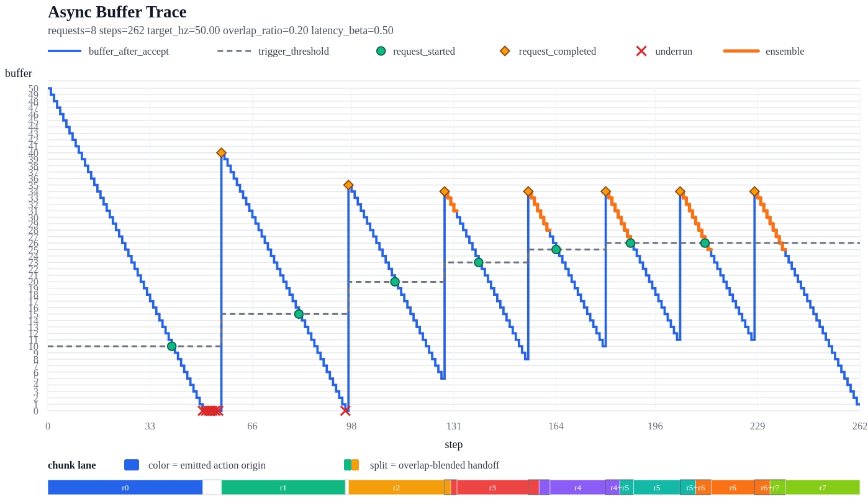Click the blue emitted action origin swatch
This screenshot has height=504, width=868.
[x=132, y=465]
